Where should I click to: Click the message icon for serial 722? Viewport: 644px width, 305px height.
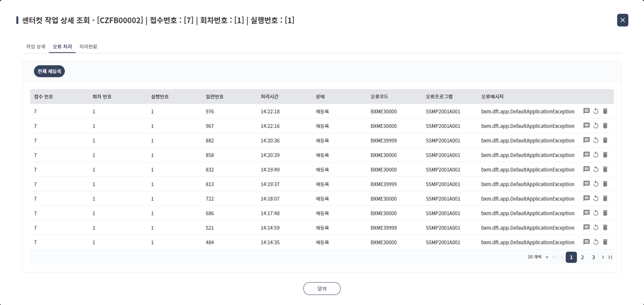(x=587, y=198)
